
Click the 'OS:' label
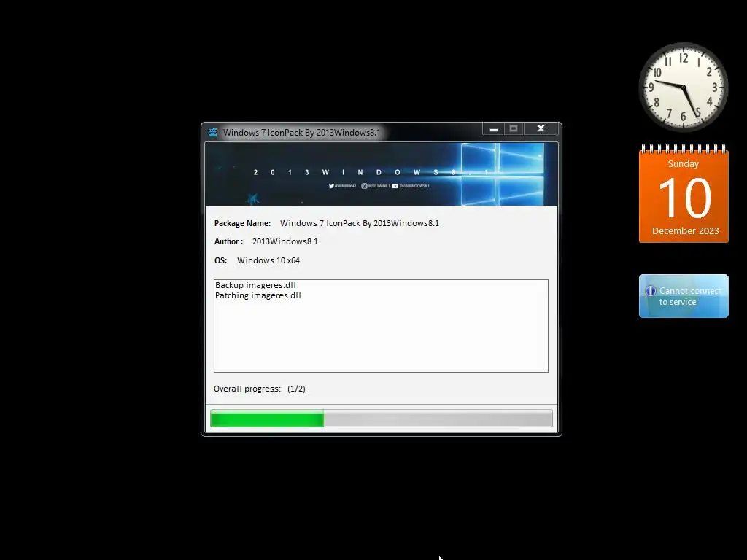(220, 260)
